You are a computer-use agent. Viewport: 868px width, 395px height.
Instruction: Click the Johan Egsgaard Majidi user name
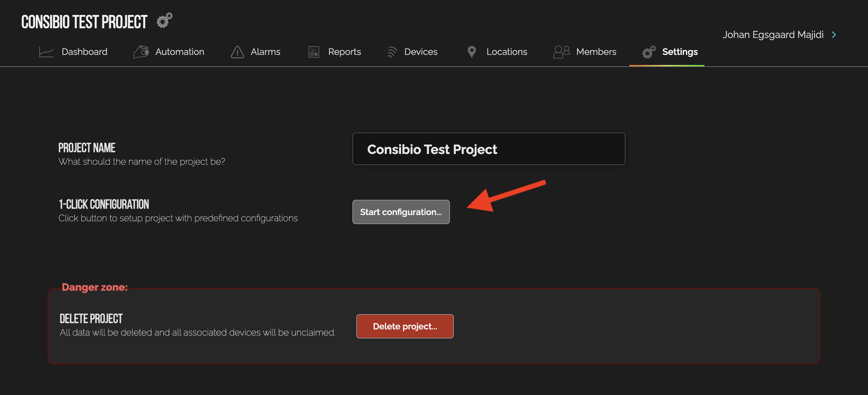[x=773, y=35]
